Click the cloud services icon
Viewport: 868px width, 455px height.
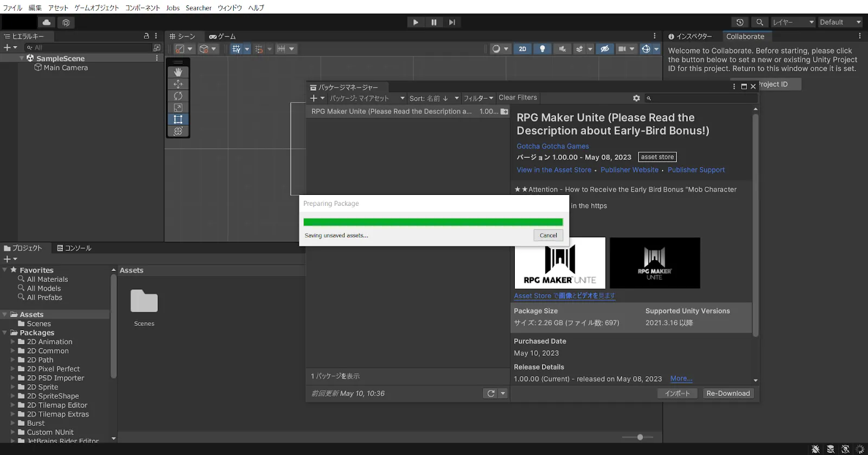(x=47, y=22)
